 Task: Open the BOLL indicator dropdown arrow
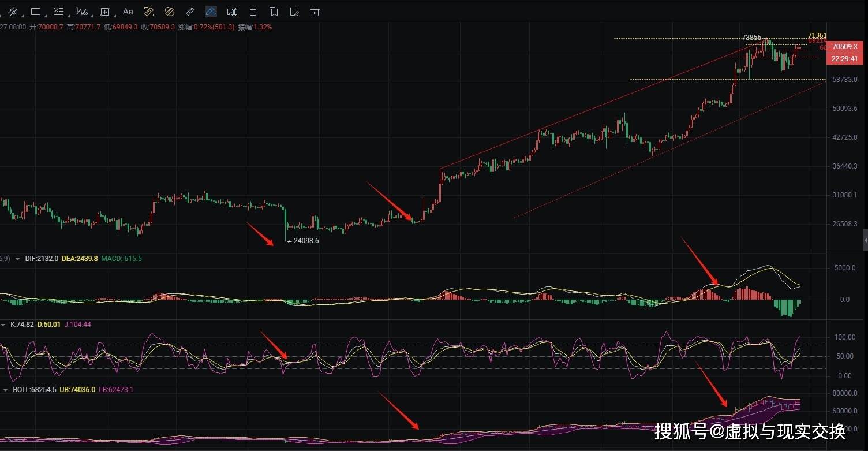coord(6,390)
